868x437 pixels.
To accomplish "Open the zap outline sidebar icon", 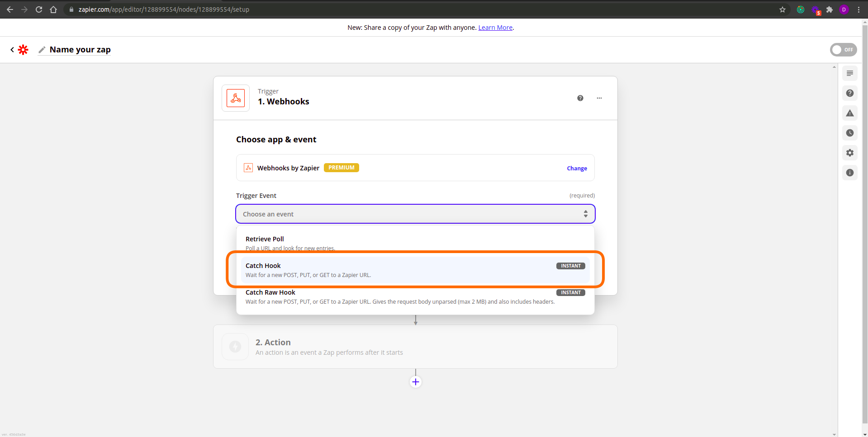I will [850, 73].
